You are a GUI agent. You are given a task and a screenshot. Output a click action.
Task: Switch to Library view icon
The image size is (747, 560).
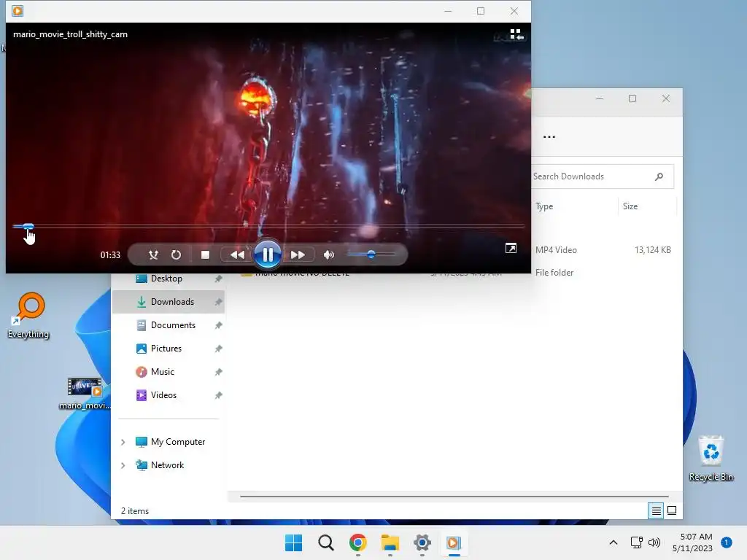[516, 34]
